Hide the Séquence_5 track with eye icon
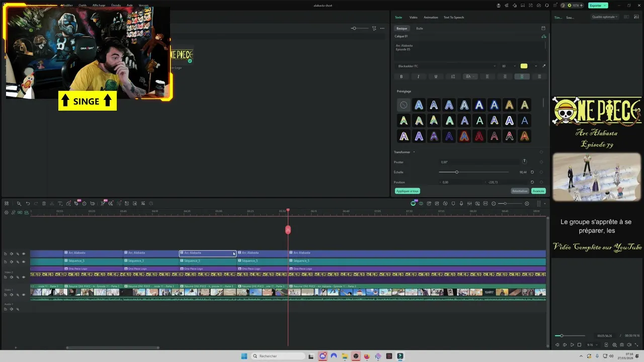 [x=23, y=262]
